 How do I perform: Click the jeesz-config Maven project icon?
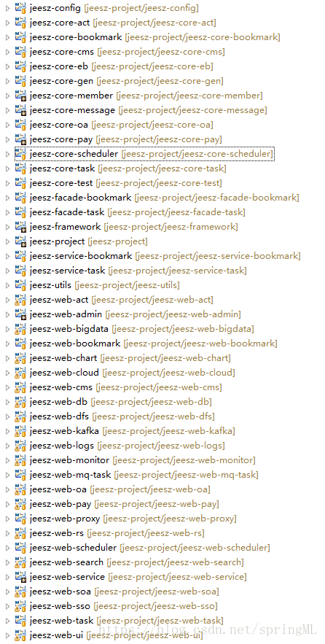click(20, 8)
